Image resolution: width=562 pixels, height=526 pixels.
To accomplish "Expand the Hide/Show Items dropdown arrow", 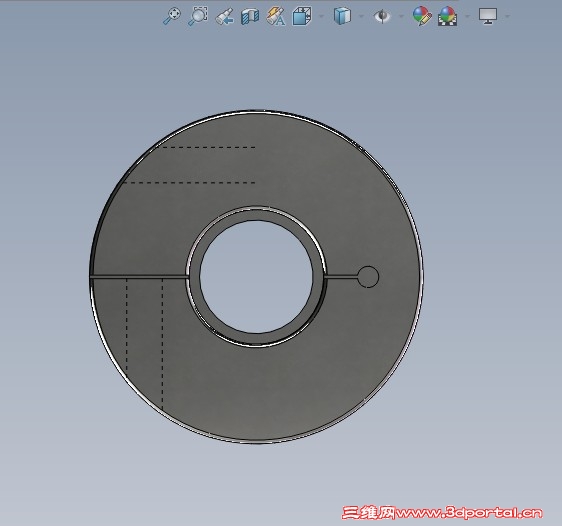I will [x=401, y=16].
